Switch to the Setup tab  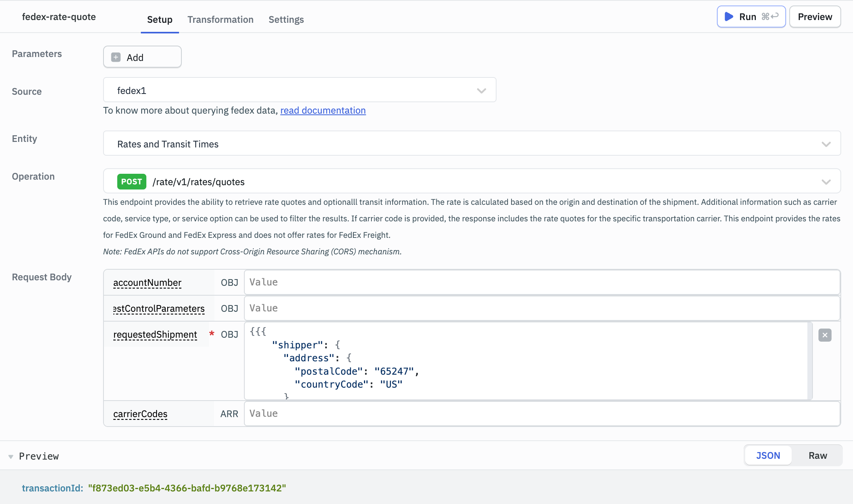(x=160, y=19)
